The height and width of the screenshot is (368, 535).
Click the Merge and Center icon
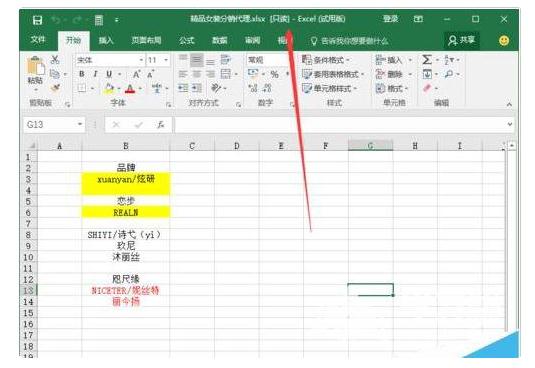pyautogui.click(x=226, y=74)
